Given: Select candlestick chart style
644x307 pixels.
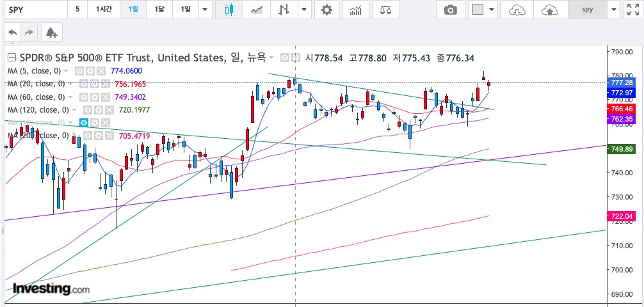Looking at the screenshot, I should tap(229, 10).
